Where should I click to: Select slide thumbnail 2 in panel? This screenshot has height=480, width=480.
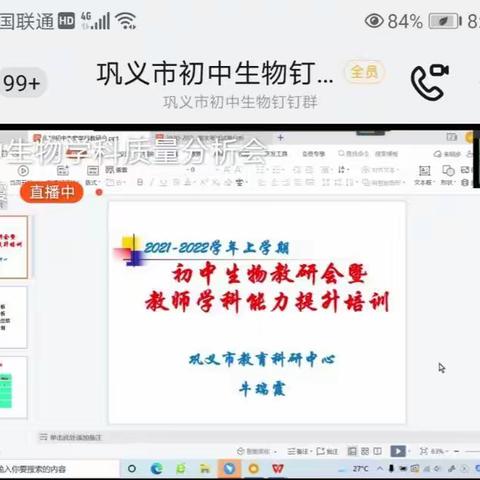click(13, 317)
